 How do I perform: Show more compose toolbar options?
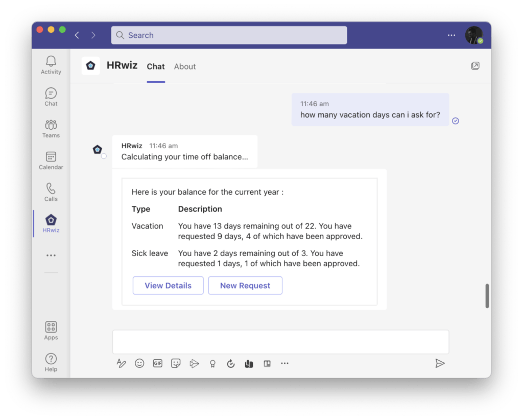point(285,363)
